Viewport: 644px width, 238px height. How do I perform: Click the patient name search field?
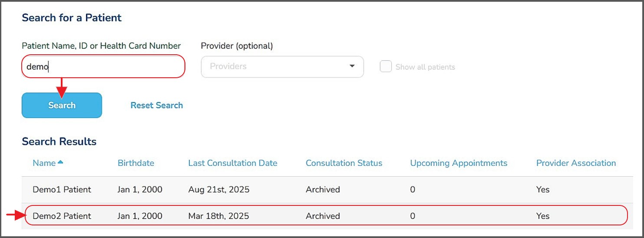point(103,66)
